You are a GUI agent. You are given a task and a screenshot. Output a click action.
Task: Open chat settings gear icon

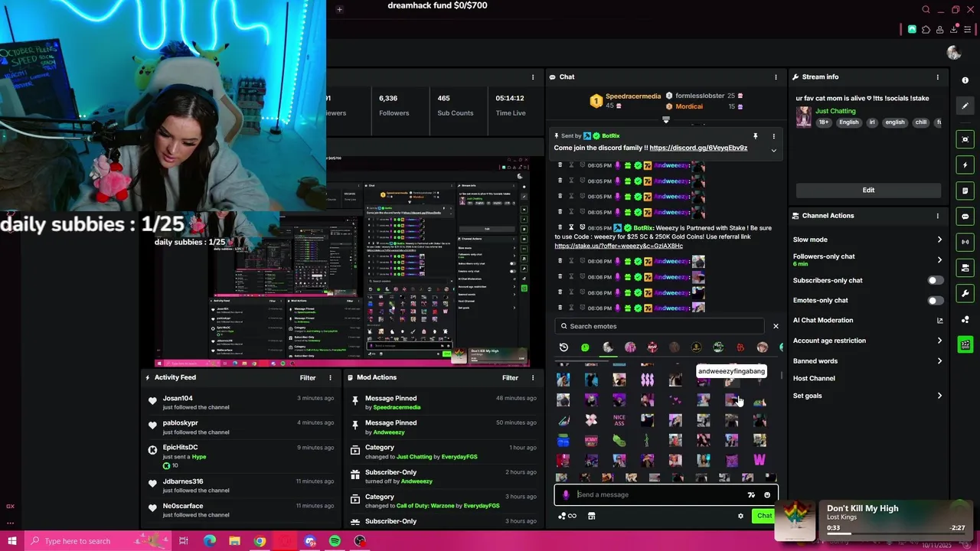coord(740,516)
